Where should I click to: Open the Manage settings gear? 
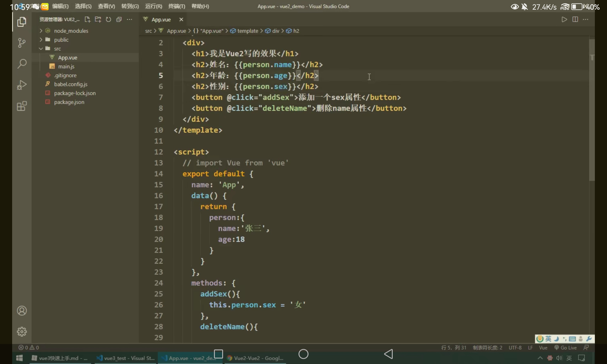point(22,332)
